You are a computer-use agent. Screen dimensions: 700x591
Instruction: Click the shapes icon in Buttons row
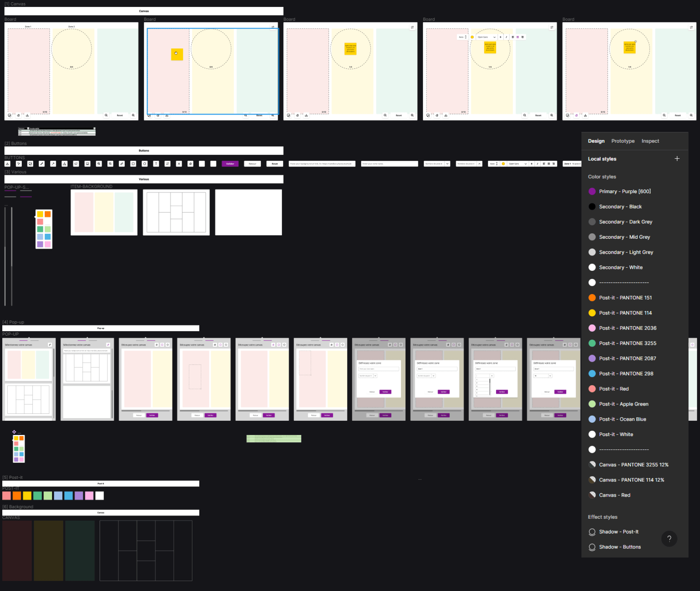point(65,164)
